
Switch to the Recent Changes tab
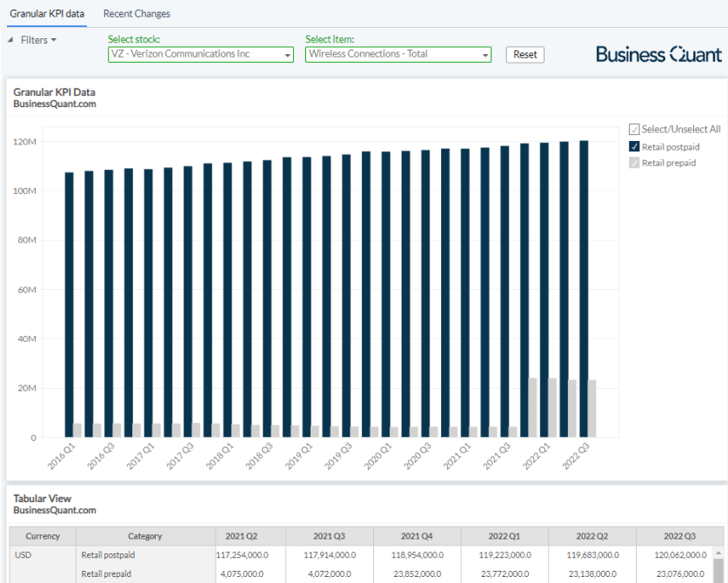(137, 14)
